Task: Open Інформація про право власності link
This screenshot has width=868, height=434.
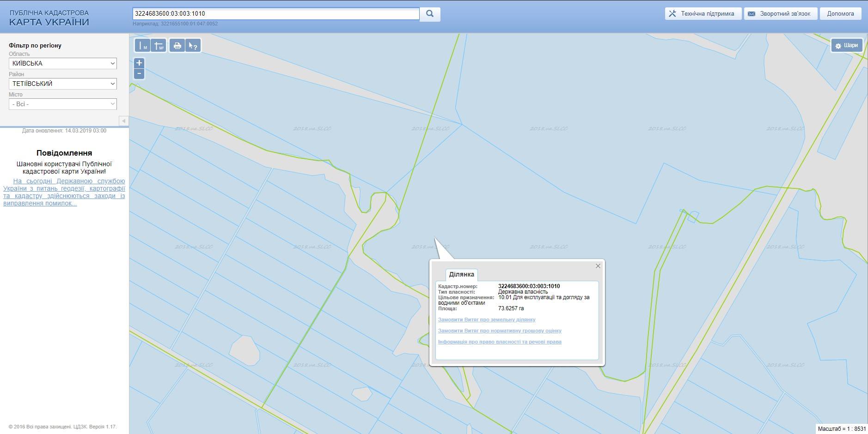Action: click(x=500, y=342)
